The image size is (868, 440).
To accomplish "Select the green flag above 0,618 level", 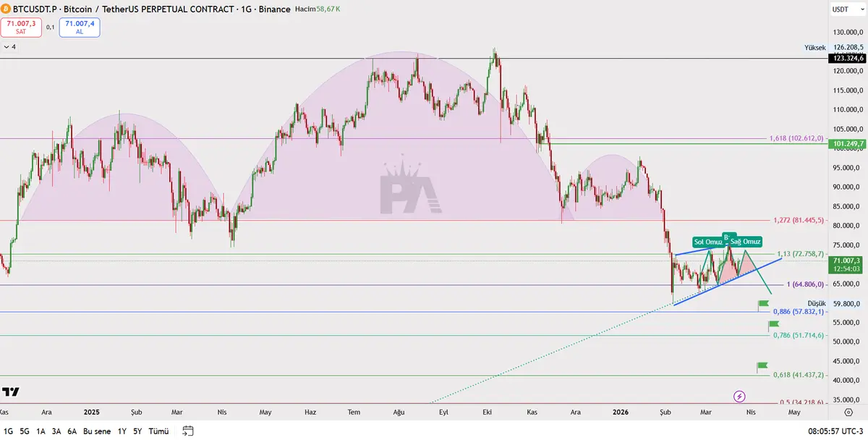I will point(762,368).
